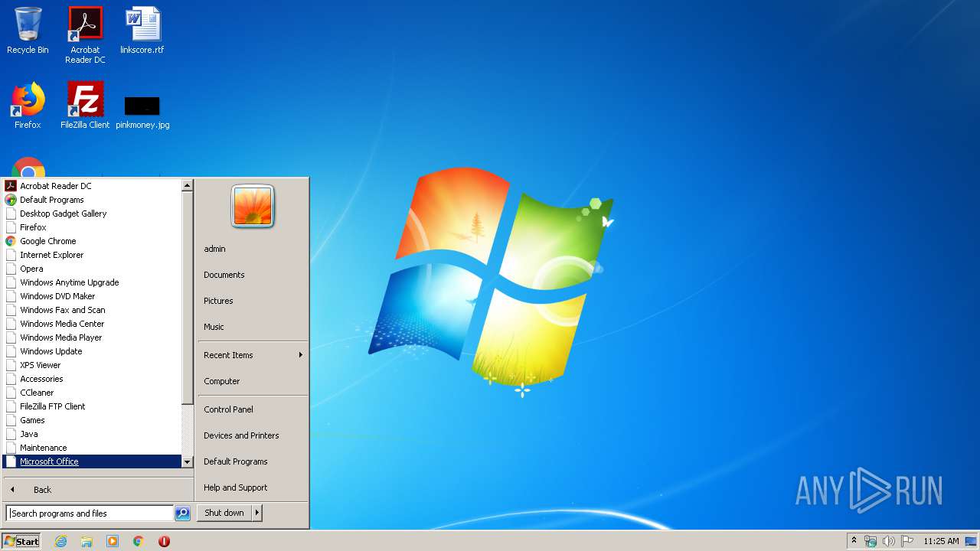The width and height of the screenshot is (980, 551).
Task: Open Devices and Printers
Action: [x=253, y=435]
